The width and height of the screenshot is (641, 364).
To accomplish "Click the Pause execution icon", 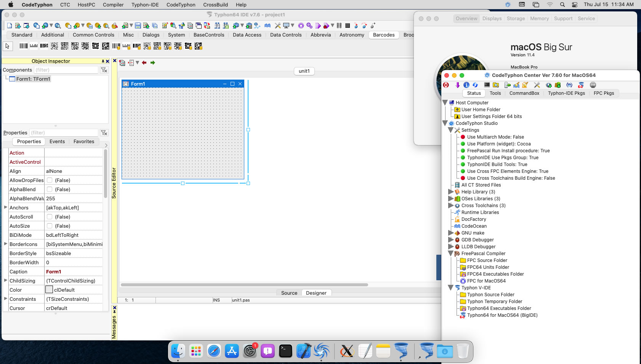I will tap(339, 26).
